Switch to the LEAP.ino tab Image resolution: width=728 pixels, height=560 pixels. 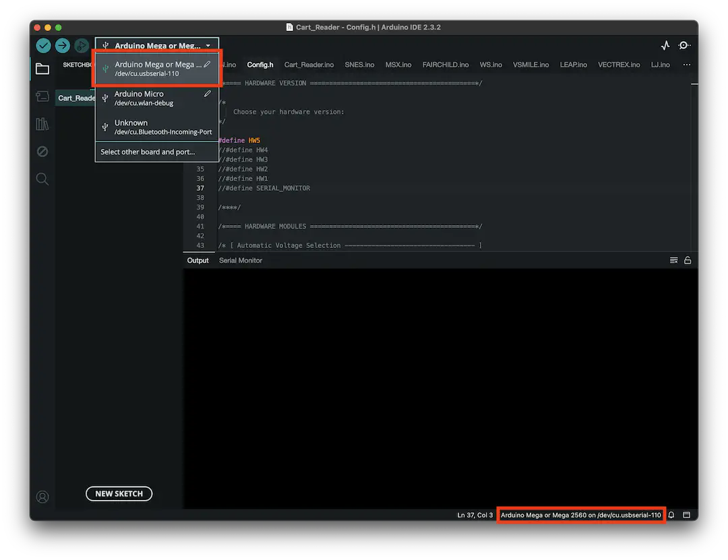coord(574,65)
